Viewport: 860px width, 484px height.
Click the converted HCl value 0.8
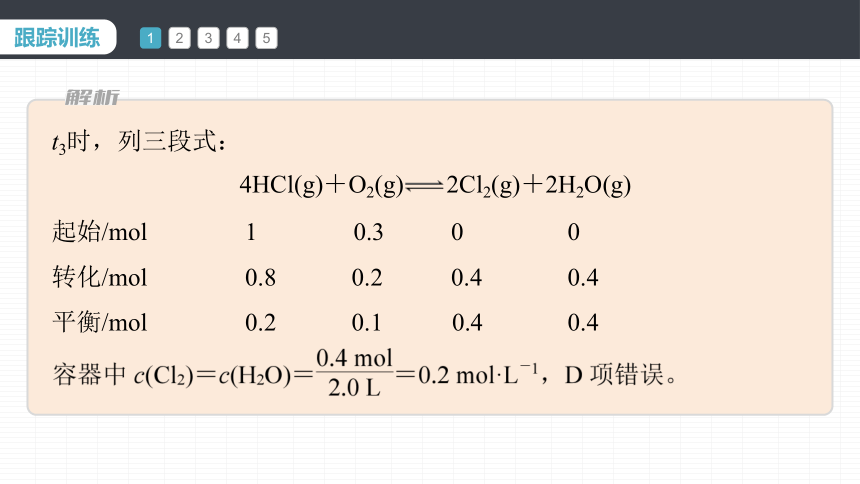pyautogui.click(x=261, y=278)
